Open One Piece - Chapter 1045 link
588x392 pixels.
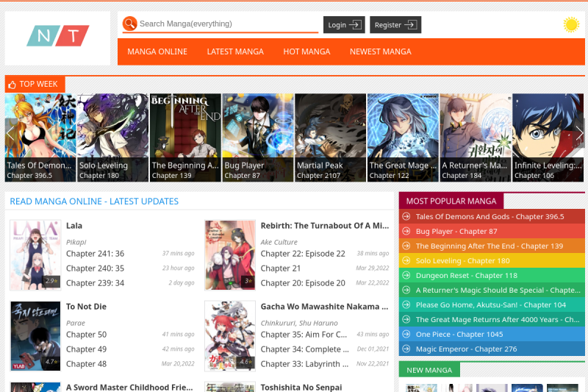click(x=459, y=334)
